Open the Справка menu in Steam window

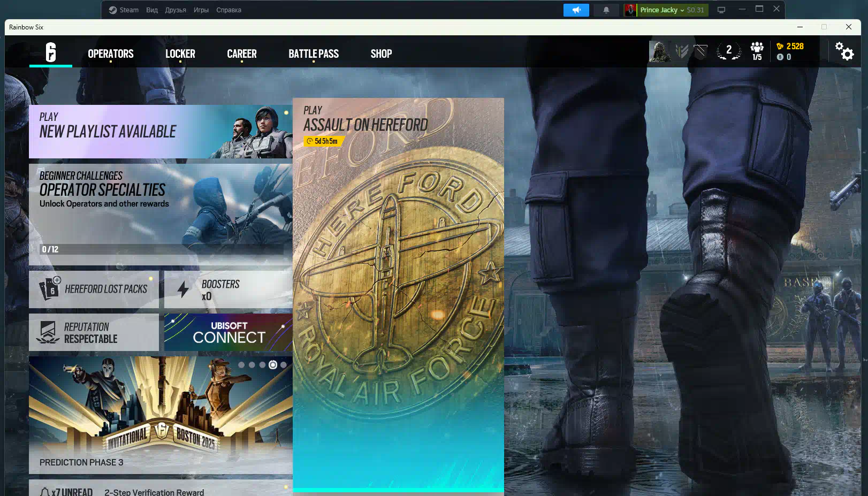click(229, 10)
